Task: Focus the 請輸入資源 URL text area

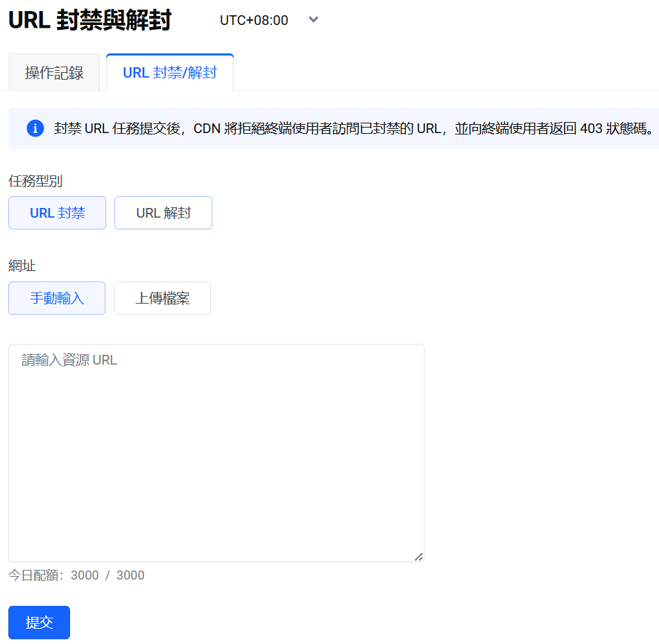Action: (216, 452)
